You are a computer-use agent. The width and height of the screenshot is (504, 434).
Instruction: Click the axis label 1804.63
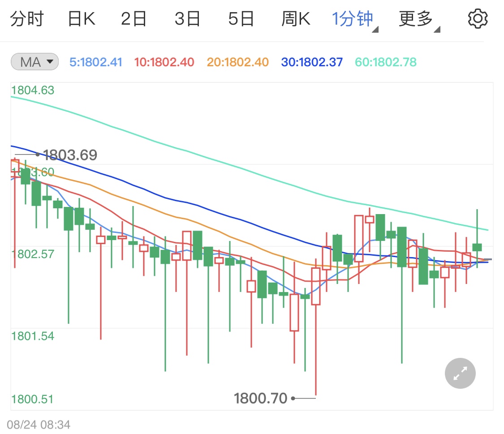click(33, 90)
